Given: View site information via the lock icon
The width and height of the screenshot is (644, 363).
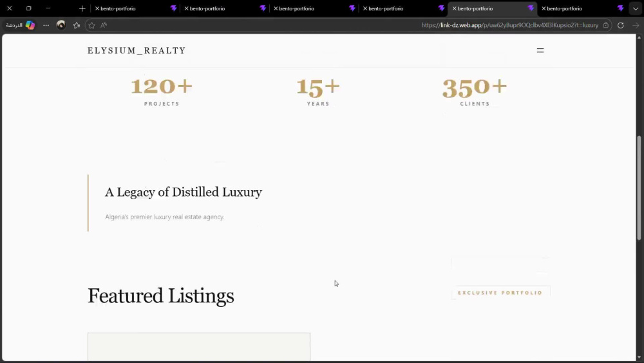Looking at the screenshot, I should [x=606, y=25].
